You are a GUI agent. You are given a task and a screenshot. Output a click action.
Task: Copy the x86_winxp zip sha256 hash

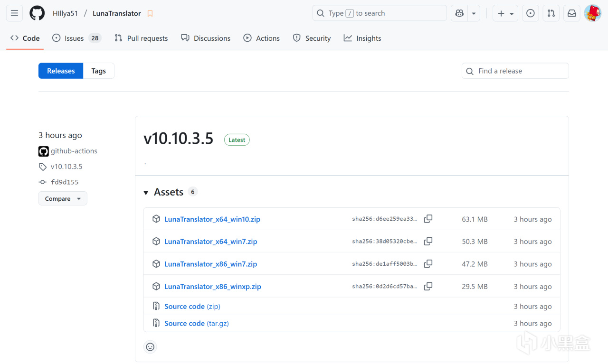(428, 286)
